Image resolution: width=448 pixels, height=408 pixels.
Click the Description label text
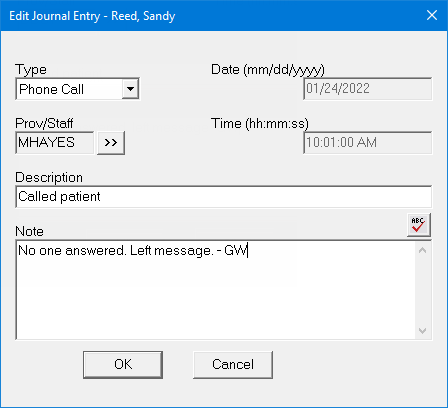[x=49, y=177]
